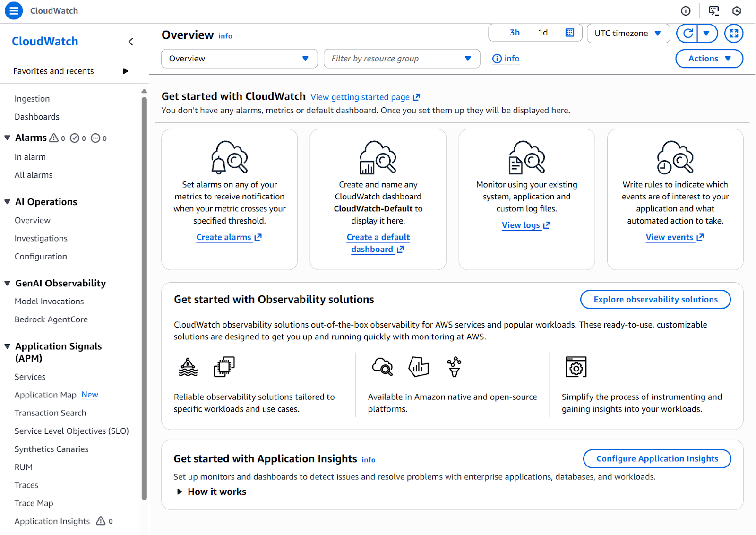756x535 pixels.
Task: Click the info circle icon in the top bar
Action: (686, 10)
